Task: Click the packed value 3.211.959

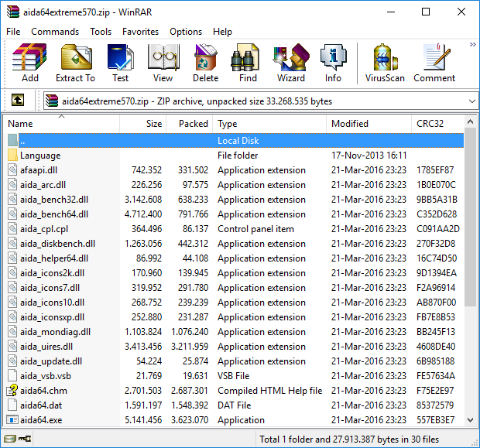Action: (190, 347)
